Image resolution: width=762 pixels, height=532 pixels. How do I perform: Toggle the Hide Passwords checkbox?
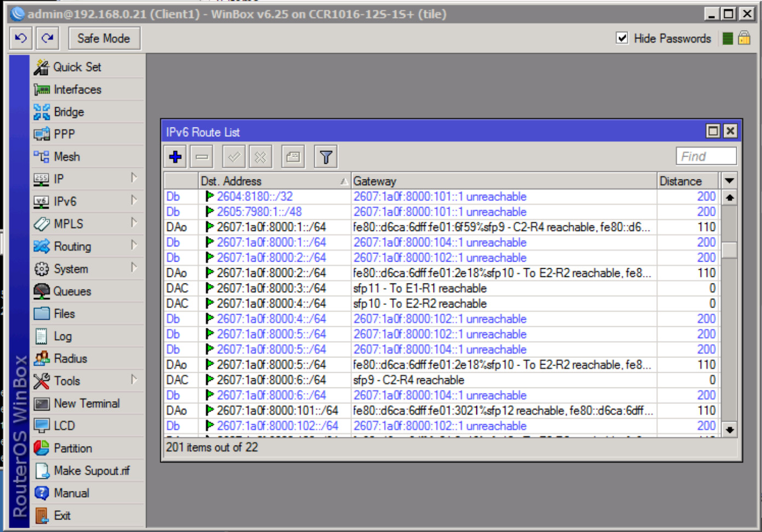click(622, 38)
